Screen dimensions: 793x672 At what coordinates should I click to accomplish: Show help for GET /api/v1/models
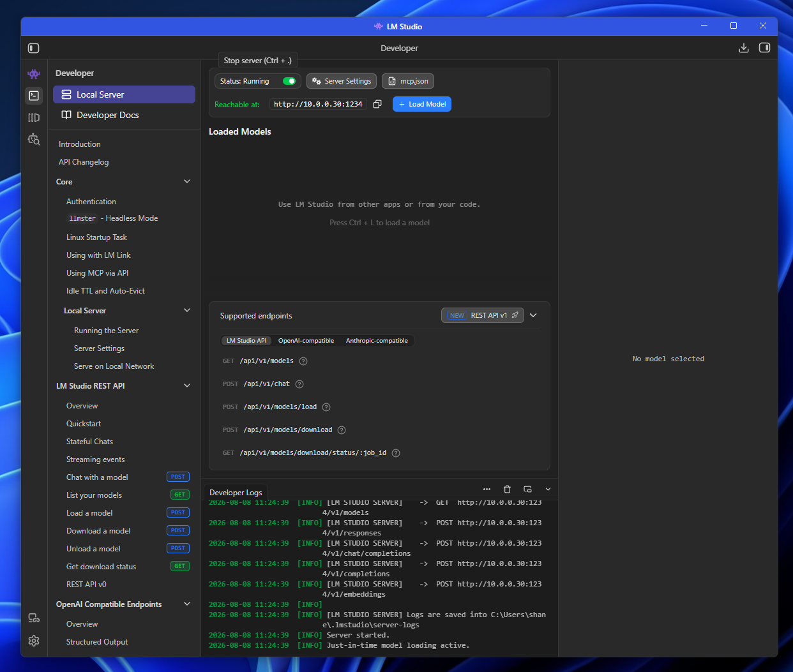303,361
